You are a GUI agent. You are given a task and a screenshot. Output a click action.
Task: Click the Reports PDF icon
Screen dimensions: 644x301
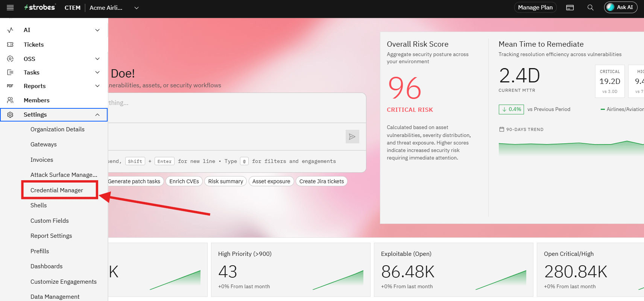click(10, 86)
